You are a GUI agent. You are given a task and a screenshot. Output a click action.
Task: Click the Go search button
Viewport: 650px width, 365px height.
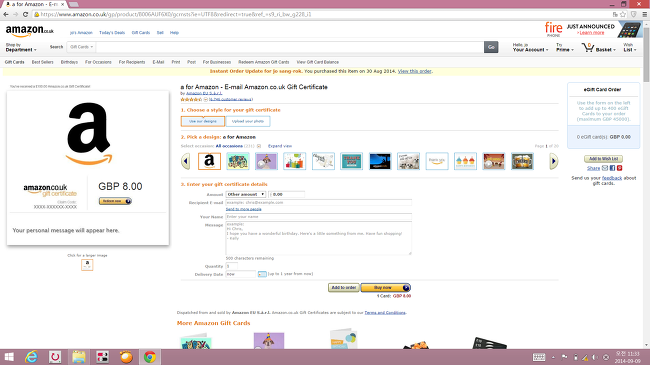(x=491, y=47)
